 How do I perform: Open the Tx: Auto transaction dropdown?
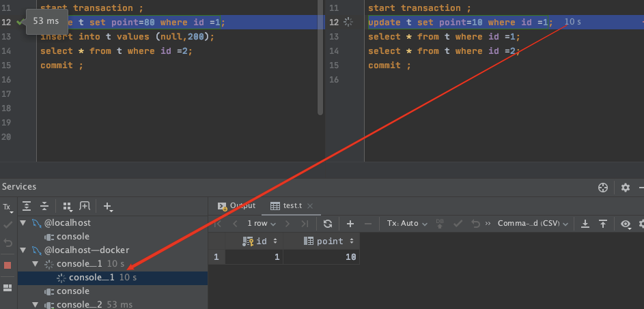[407, 223]
